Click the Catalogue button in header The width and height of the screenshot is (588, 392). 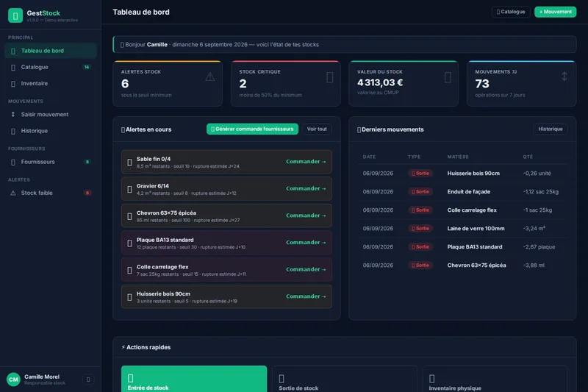tap(510, 12)
